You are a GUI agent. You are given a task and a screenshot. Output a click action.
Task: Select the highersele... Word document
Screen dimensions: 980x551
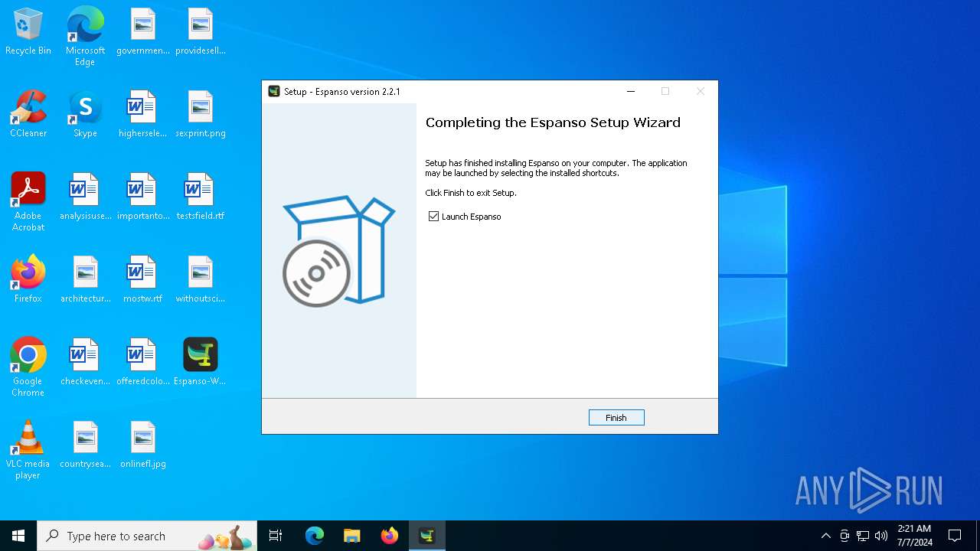143,115
